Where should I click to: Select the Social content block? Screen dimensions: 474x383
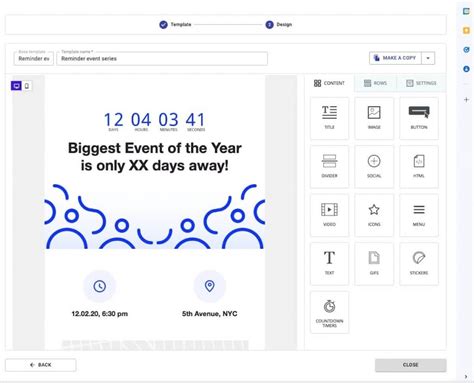coord(374,167)
